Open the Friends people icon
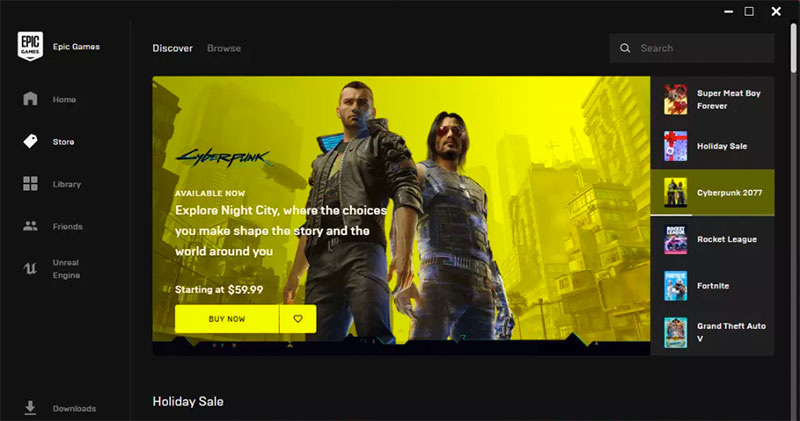This screenshot has width=800, height=421. click(30, 226)
